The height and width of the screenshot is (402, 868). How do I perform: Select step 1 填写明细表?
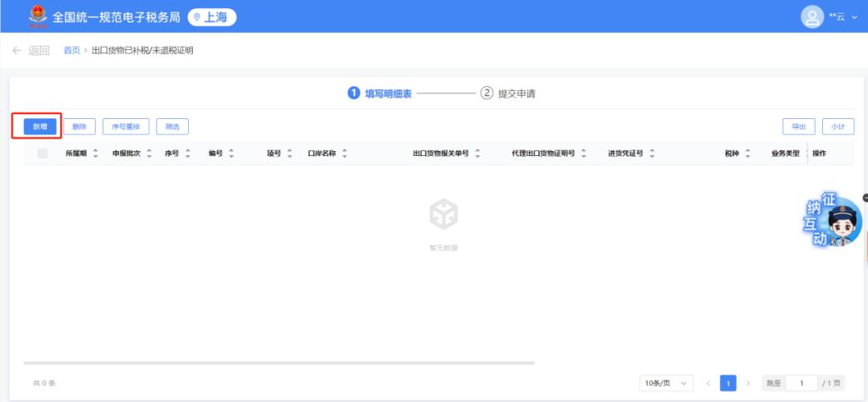click(x=379, y=93)
